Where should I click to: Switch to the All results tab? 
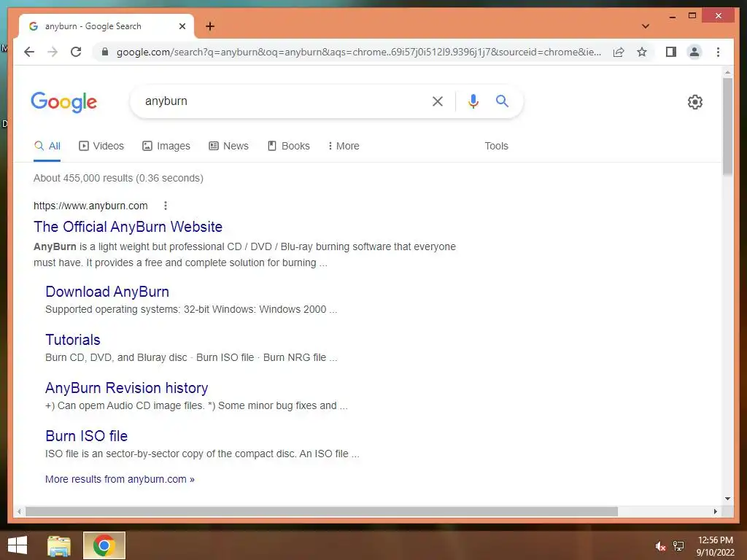(x=47, y=146)
